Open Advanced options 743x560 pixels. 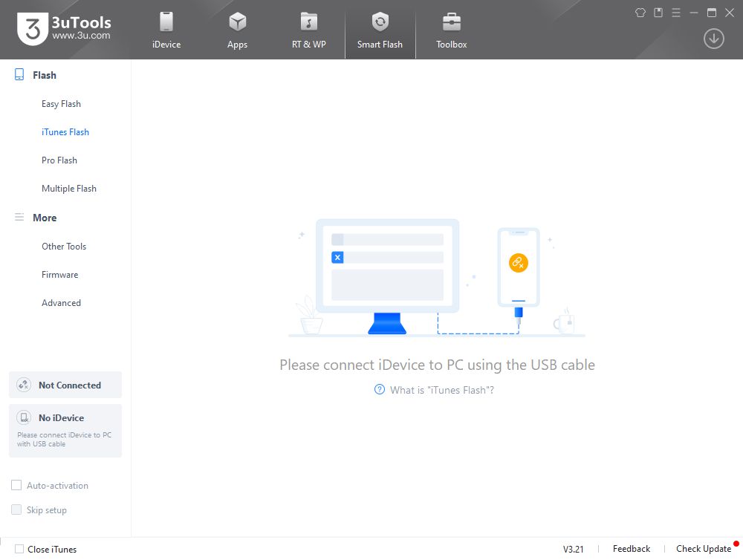click(x=61, y=303)
